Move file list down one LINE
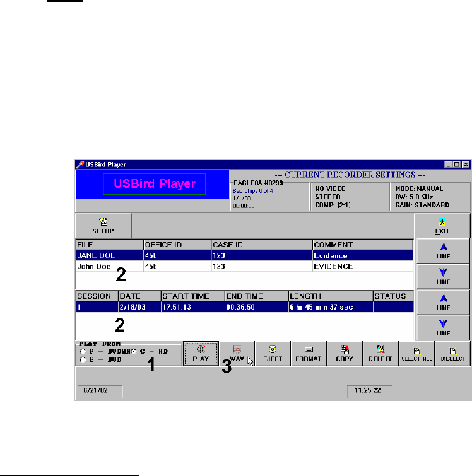This screenshot has width=472, height=476. point(443,277)
